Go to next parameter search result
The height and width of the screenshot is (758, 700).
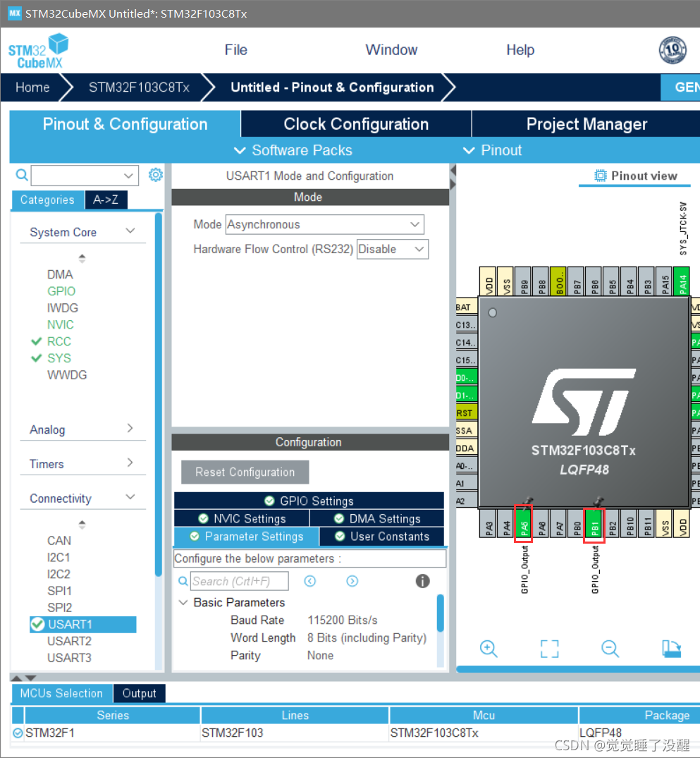click(352, 580)
